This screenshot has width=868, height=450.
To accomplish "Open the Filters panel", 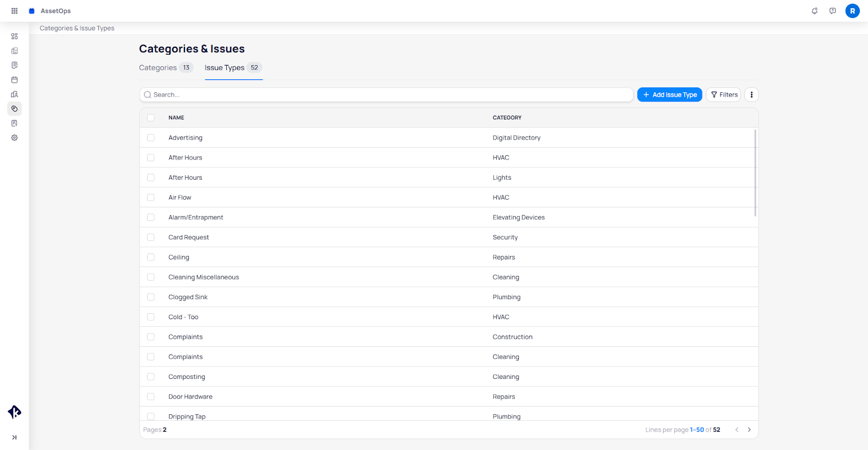I will pos(724,94).
